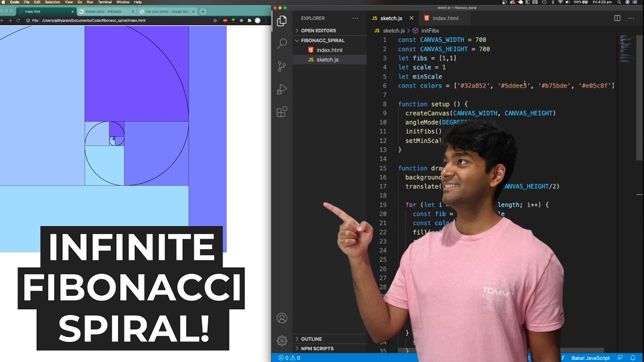Viewport: 644px width, 362px height.
Task: Open the Run menu
Action: click(x=90, y=2)
